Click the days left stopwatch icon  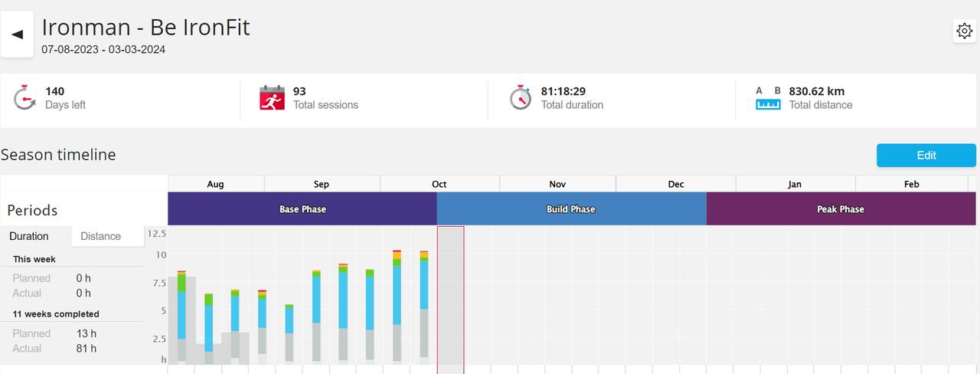[x=24, y=97]
